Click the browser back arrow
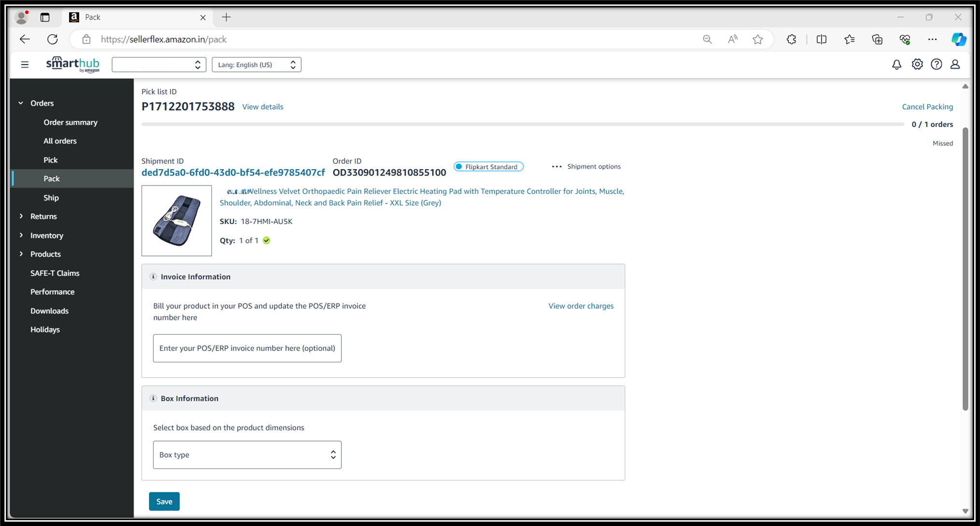This screenshot has width=980, height=526. [x=25, y=39]
